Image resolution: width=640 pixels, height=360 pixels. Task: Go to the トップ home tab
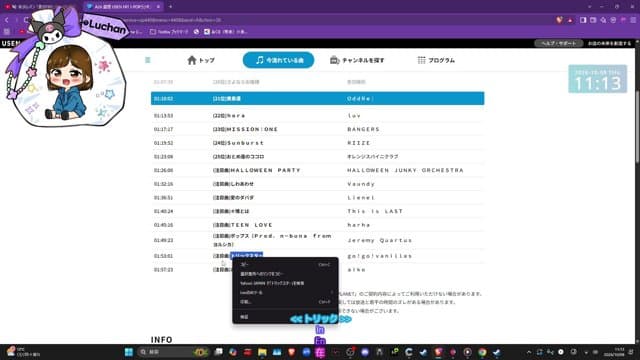[x=201, y=60]
